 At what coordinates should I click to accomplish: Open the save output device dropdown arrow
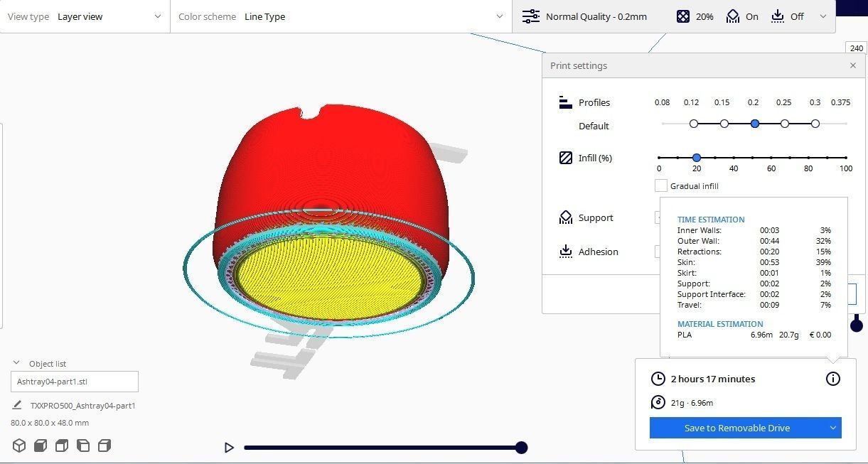[833, 428]
